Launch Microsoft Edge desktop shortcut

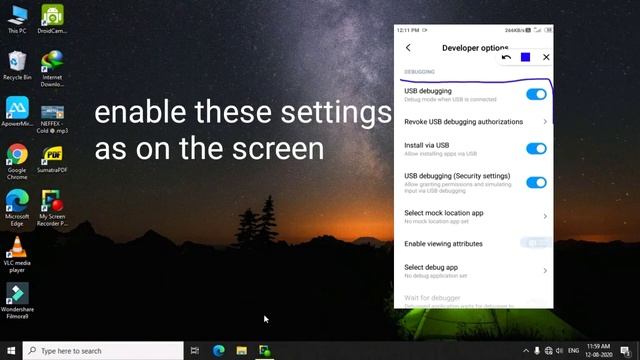click(x=17, y=208)
